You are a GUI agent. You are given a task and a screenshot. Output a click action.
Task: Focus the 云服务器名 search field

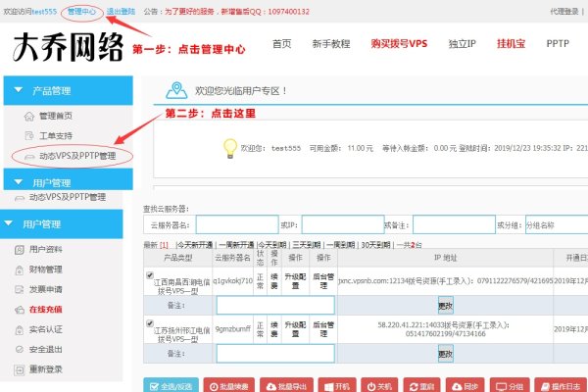point(237,224)
